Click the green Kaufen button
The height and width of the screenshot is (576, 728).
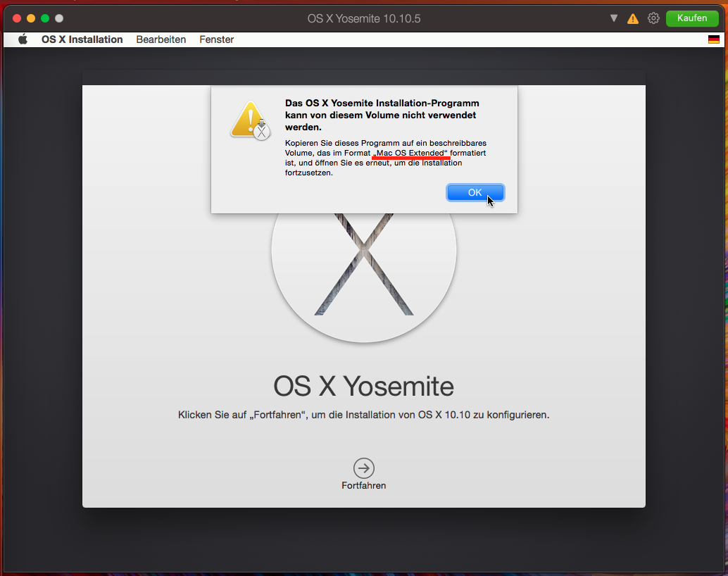coord(692,18)
